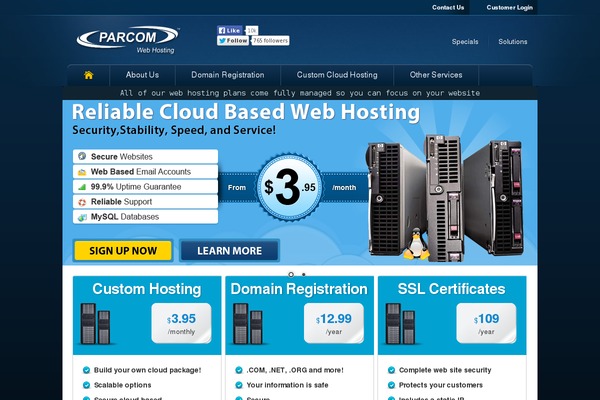Click the Security, Stability, Speed, and Service subtitle
600x400 pixels.
click(174, 130)
